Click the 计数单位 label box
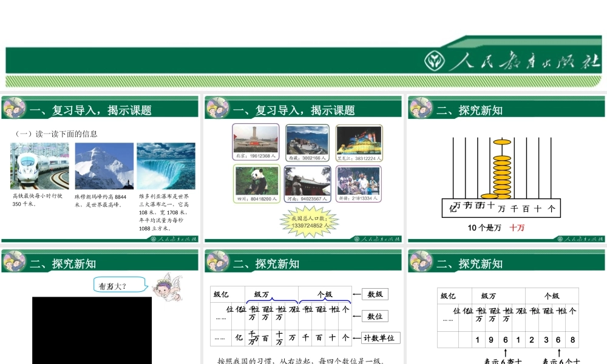Screen dimensions: 607x364 coord(381,338)
